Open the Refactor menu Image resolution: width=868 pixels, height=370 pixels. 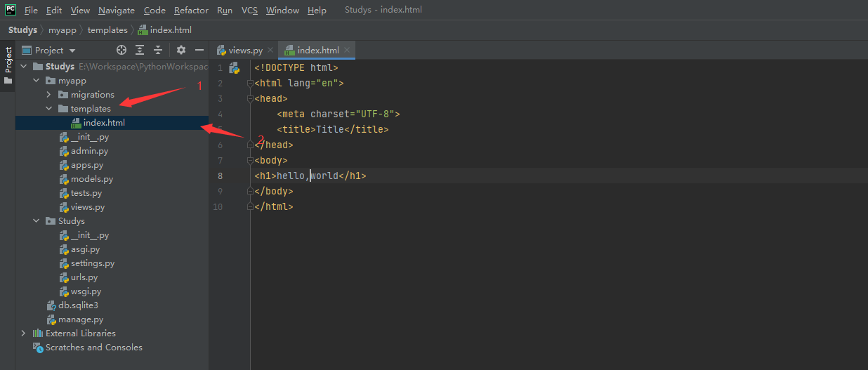[x=191, y=11]
